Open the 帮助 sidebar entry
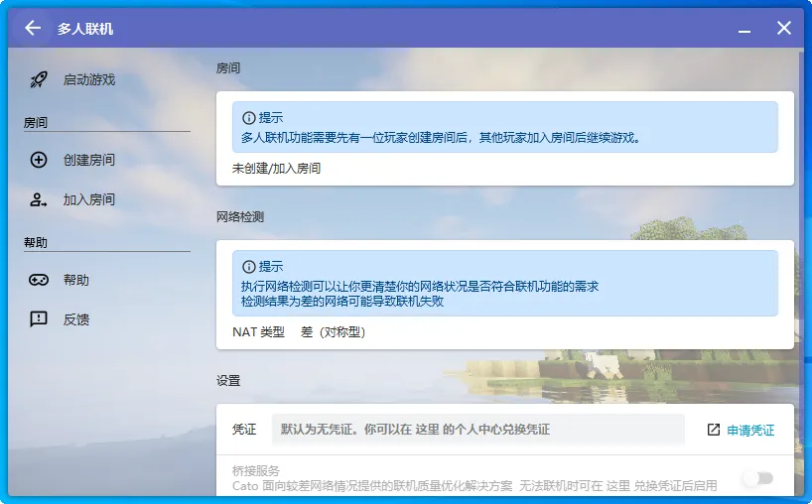Image resolution: width=812 pixels, height=504 pixels. point(76,280)
